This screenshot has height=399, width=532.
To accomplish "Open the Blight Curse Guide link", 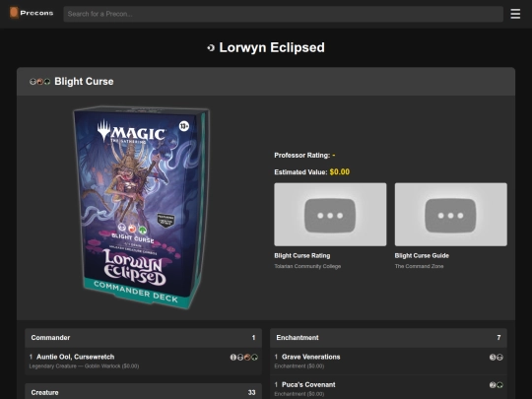I will coord(422,256).
